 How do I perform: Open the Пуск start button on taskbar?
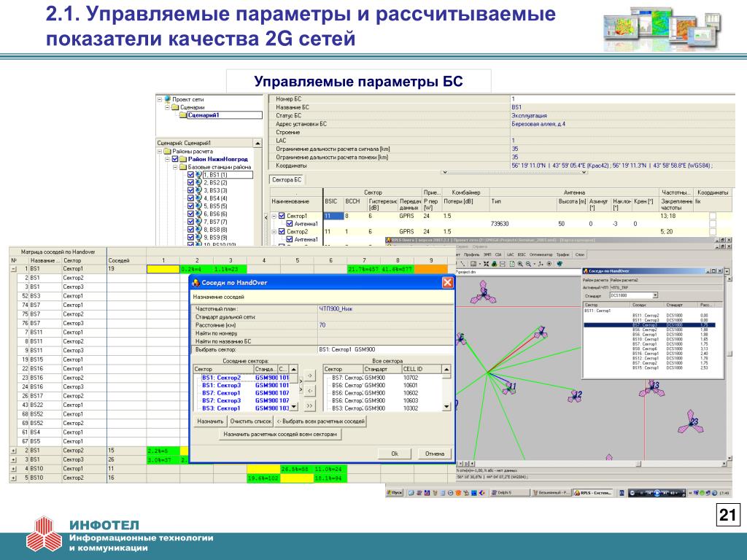tap(395, 493)
